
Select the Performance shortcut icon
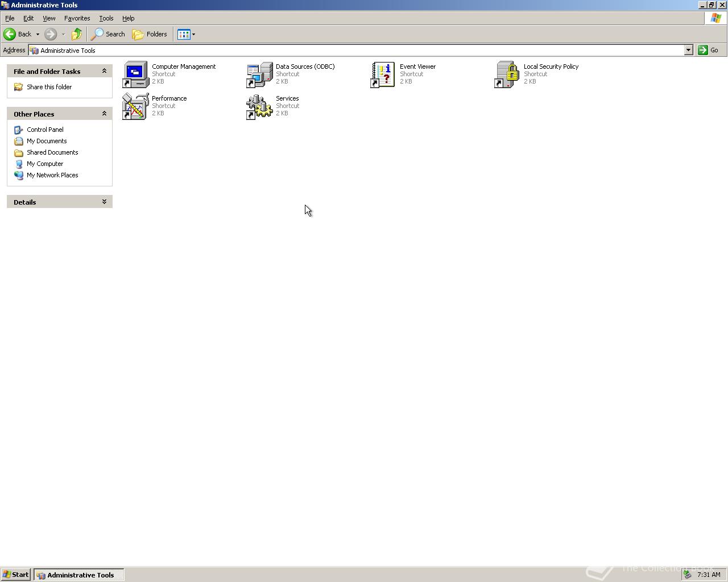pos(135,106)
